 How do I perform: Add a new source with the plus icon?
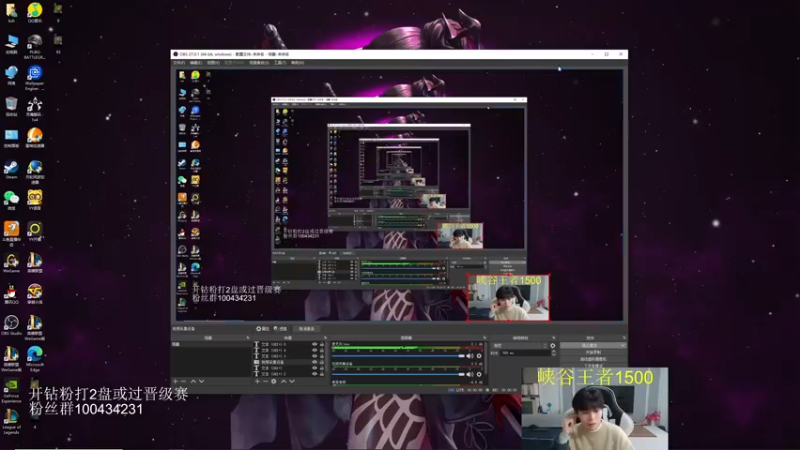(x=258, y=381)
